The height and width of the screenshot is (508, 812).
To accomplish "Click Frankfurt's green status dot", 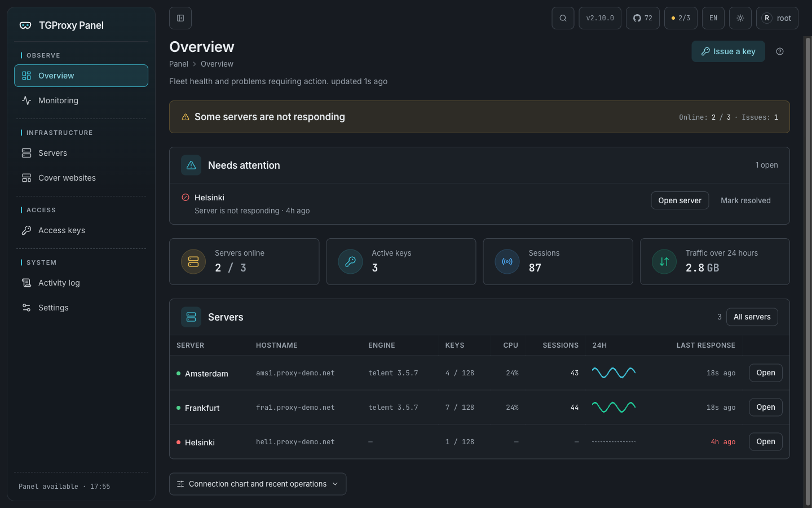I will coord(179,408).
